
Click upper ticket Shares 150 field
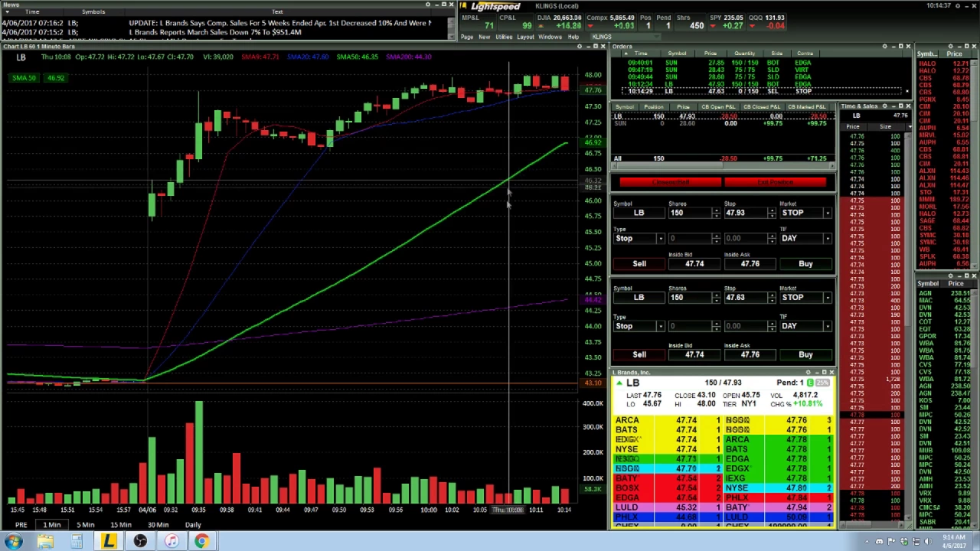pos(690,213)
